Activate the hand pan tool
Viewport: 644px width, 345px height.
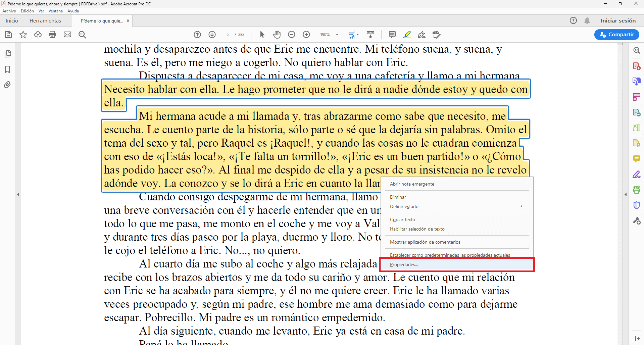277,35
